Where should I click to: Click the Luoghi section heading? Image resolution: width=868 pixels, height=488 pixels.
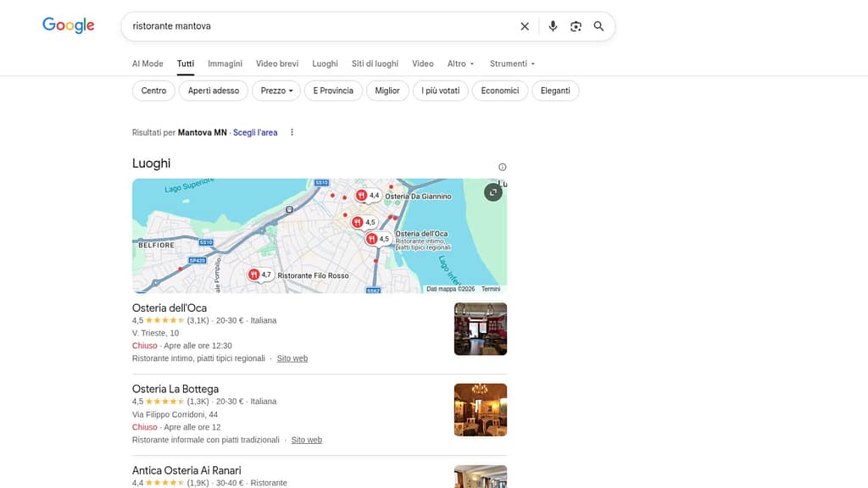coord(151,164)
